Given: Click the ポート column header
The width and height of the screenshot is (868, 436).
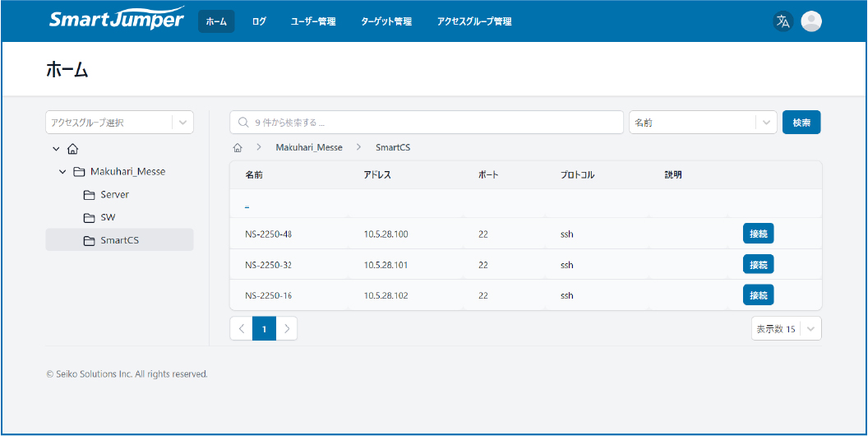Looking at the screenshot, I should point(489,175).
